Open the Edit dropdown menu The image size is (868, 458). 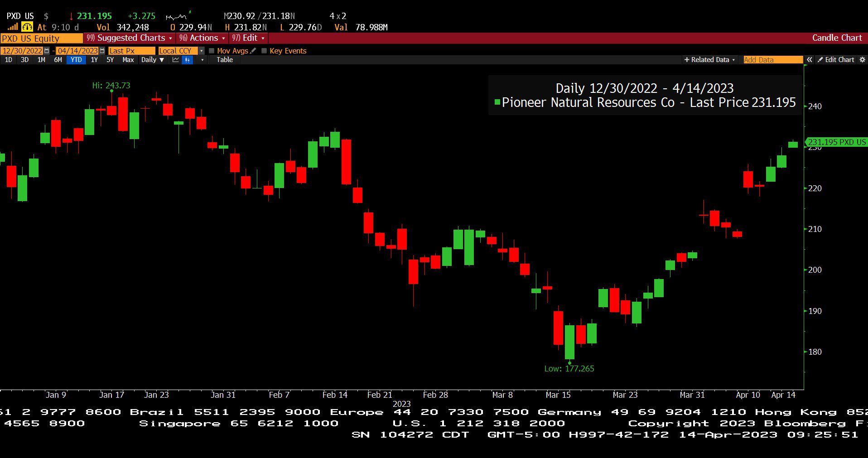click(x=249, y=38)
